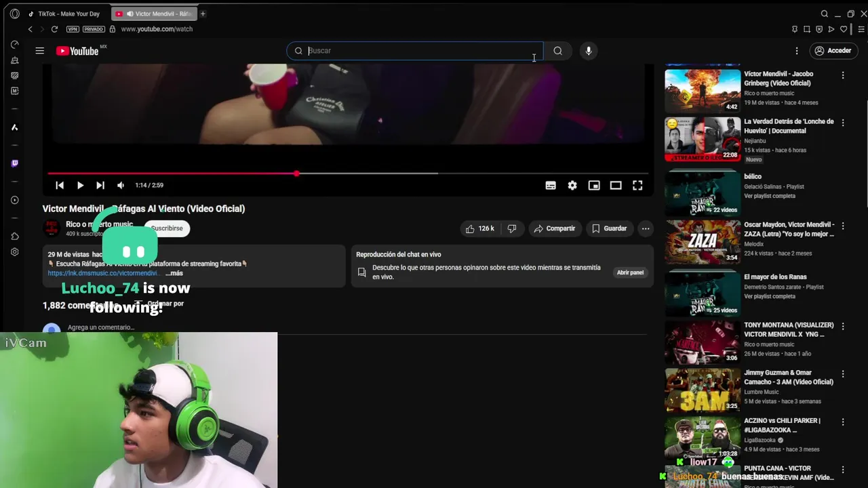Open Opera easy setup sliders icon
868x488 pixels.
[861, 29]
